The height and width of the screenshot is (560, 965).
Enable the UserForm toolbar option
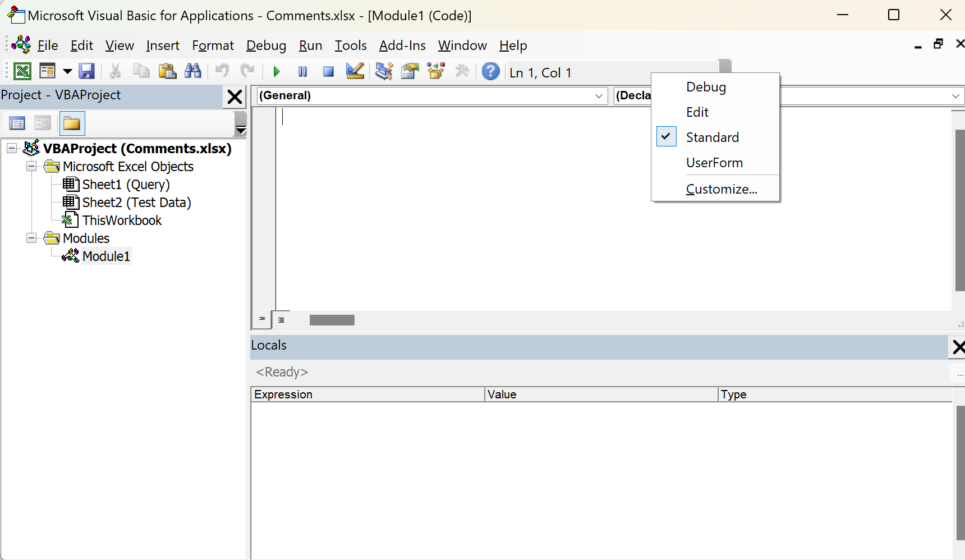[x=715, y=163]
